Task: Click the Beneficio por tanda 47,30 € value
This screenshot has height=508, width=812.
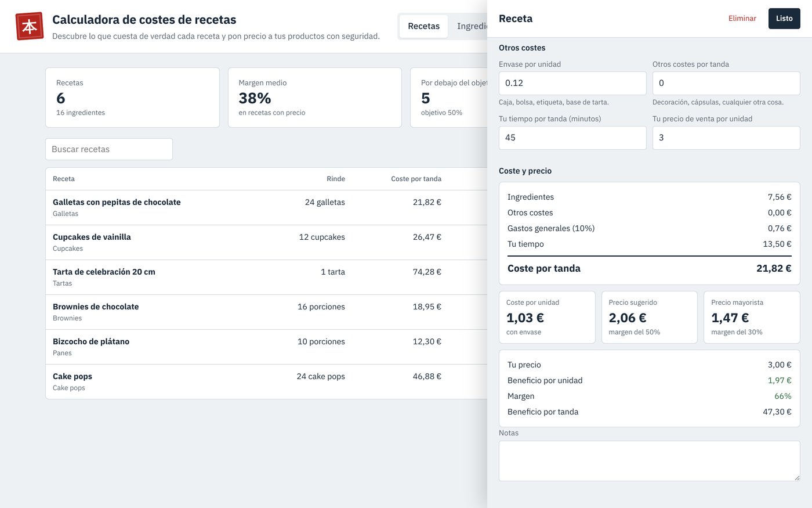Action: [777, 412]
